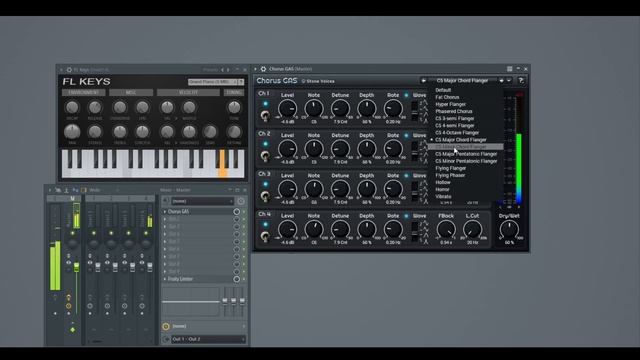Click the VELOCITY section header in FL Keys

tap(189, 93)
